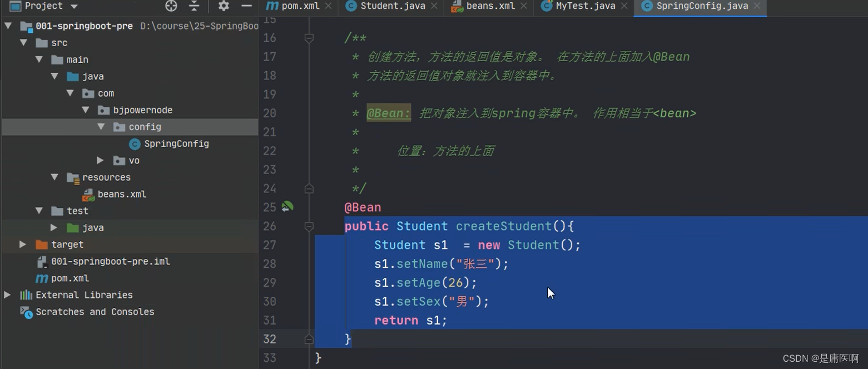
Task: Collapse the test folder arrow
Action: [x=39, y=211]
